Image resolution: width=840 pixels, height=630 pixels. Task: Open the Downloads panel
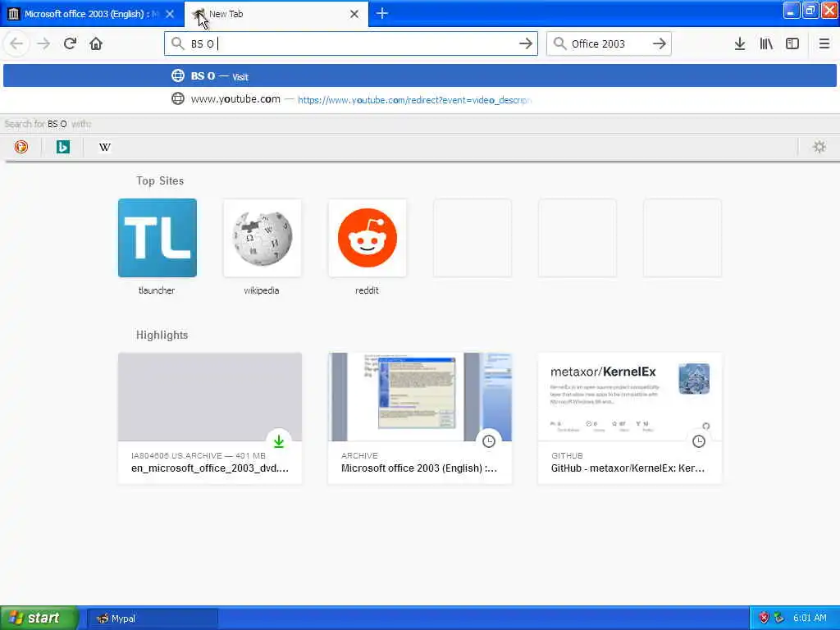click(x=740, y=43)
